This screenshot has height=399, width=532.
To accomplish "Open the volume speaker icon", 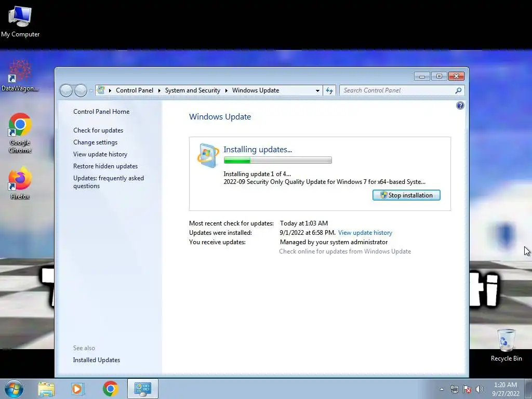I will click(480, 389).
